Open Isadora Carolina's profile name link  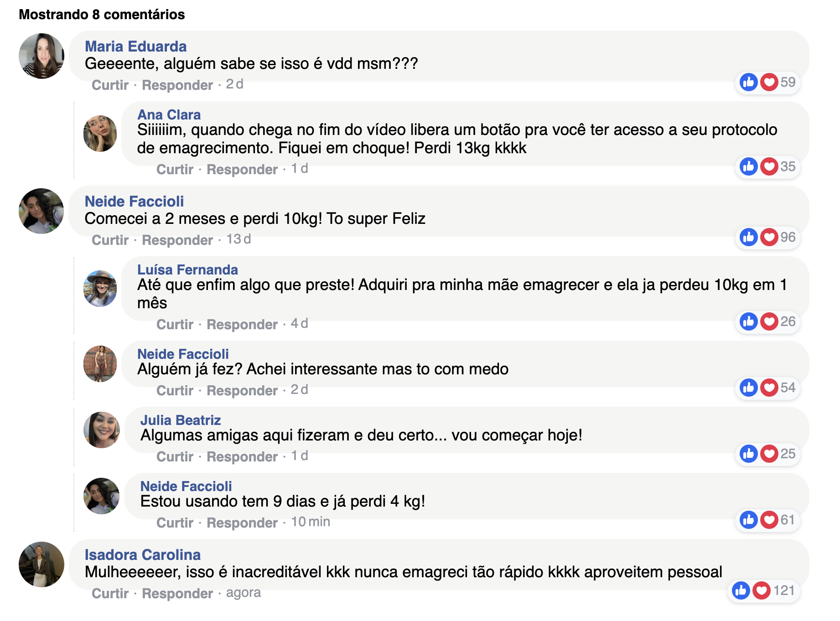tap(142, 555)
